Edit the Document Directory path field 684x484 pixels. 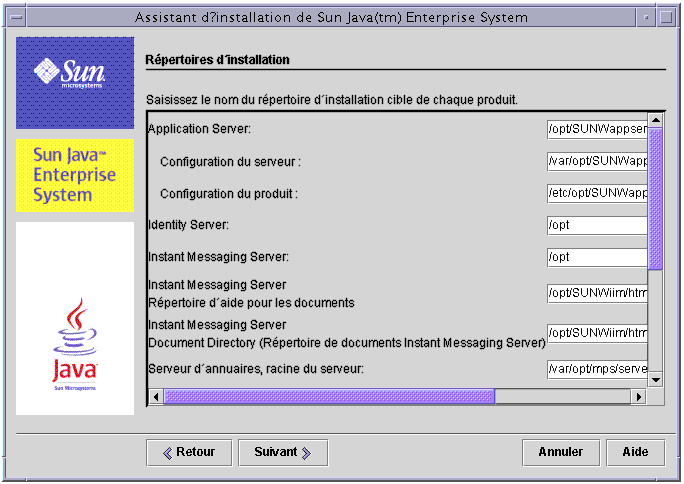(x=597, y=333)
